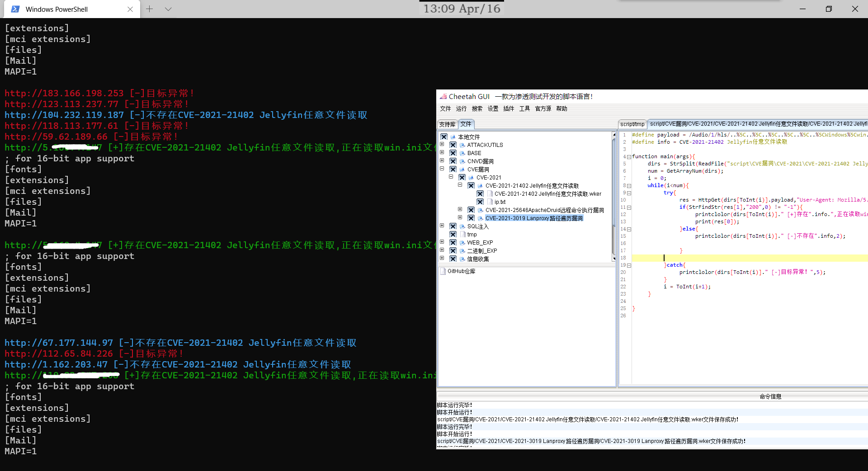Viewport: 868px width, 471px height.
Task: Open the 官方源 menu
Action: (x=543, y=109)
